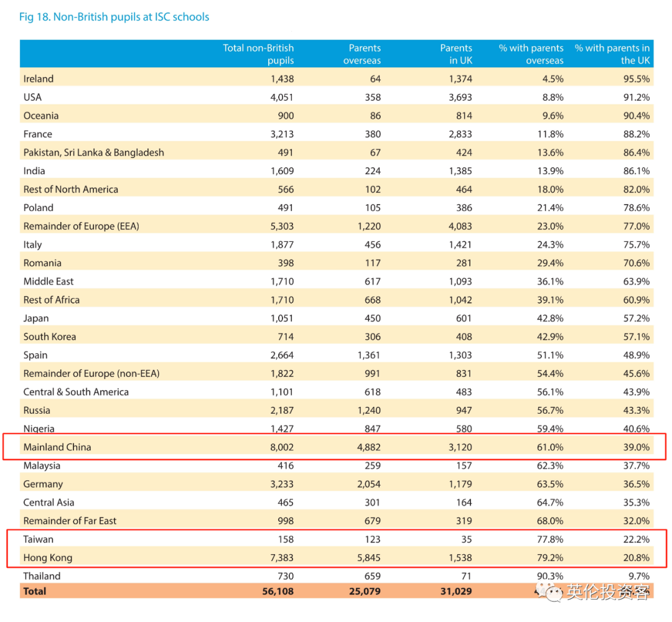Select the grand total value 56,108
The width and height of the screenshot is (672, 622).
coord(279,592)
